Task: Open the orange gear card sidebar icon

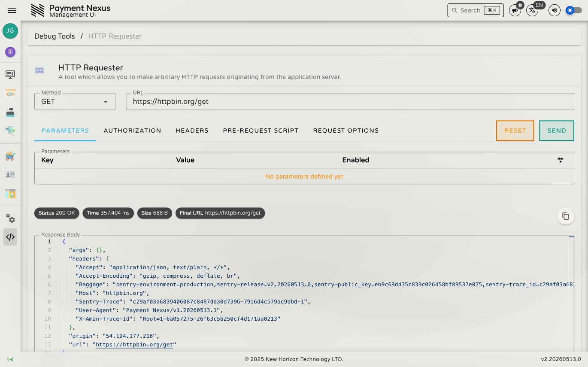Action: (x=10, y=94)
